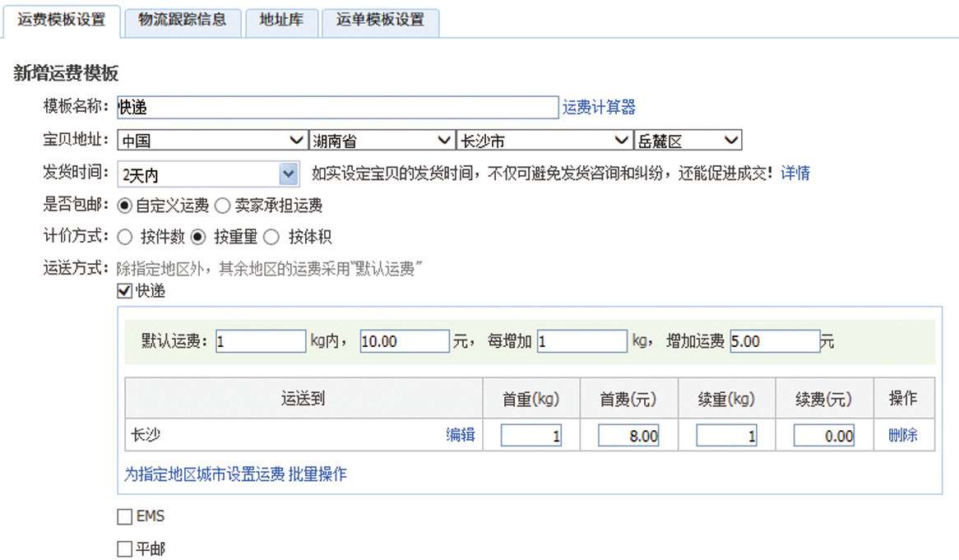959x560 pixels.
Task: Click the default fee field showing 10.00
Action: (x=405, y=341)
